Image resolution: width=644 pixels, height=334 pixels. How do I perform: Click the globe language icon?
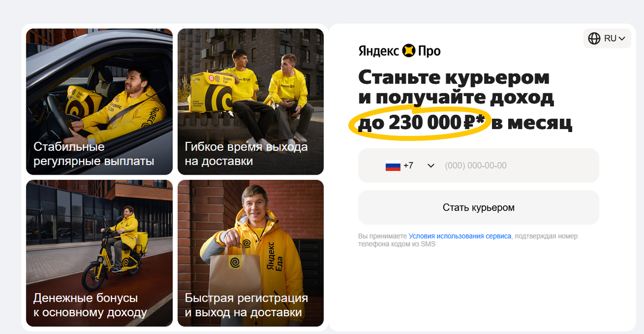click(x=594, y=39)
